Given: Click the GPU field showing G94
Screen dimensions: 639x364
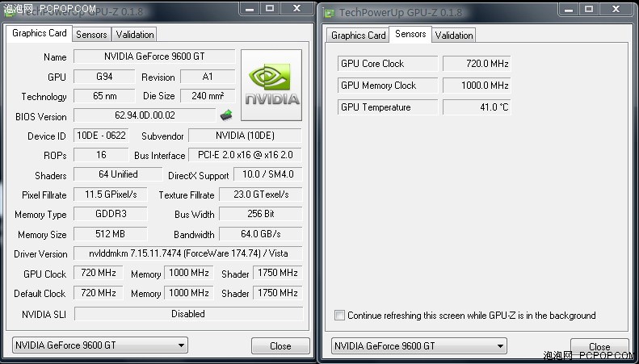Looking at the screenshot, I should [104, 77].
